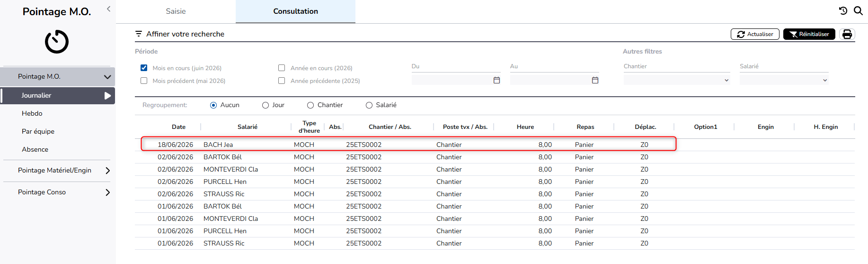Click the Pointage M.O. application title
The image size is (868, 264).
point(57,12)
